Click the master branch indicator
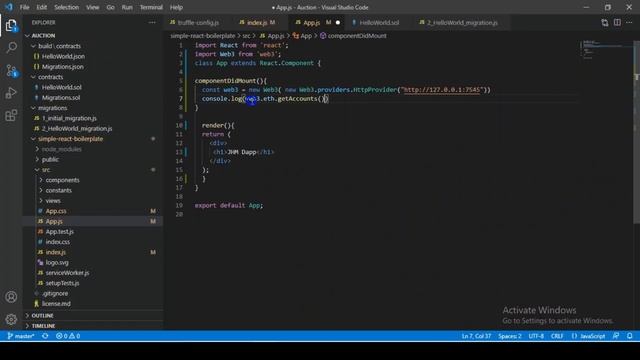Viewport: 640px width, 360px height. pyautogui.click(x=21, y=336)
